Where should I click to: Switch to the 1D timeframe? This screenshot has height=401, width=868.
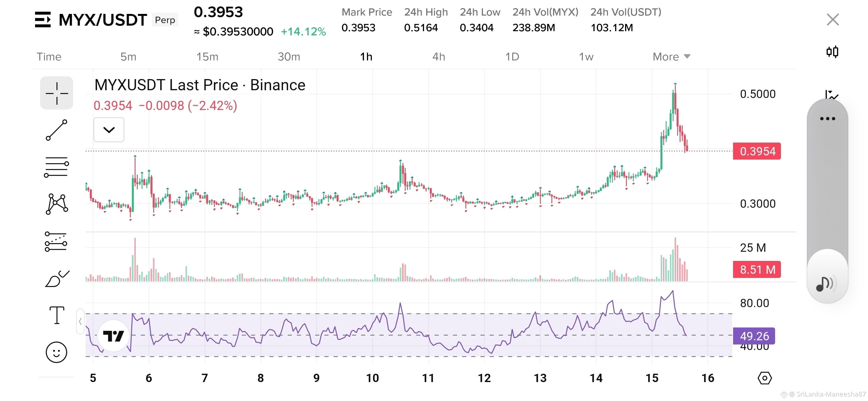(512, 57)
